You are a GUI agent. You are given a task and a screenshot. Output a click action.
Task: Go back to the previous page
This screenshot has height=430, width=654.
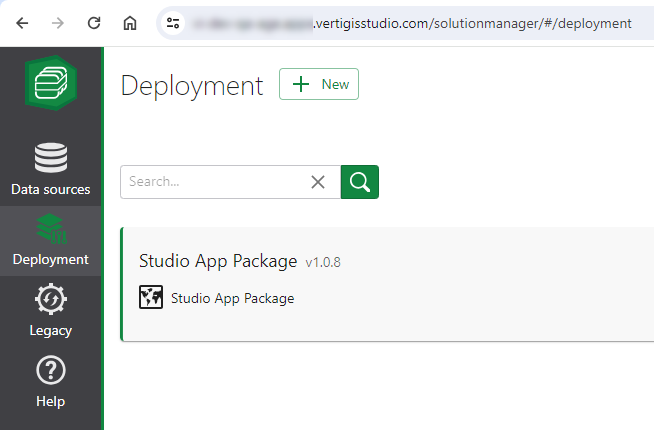click(x=22, y=23)
